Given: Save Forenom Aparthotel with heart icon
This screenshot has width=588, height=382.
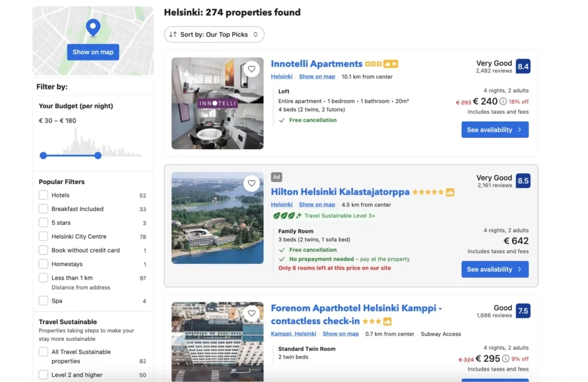Looking at the screenshot, I should (252, 313).
